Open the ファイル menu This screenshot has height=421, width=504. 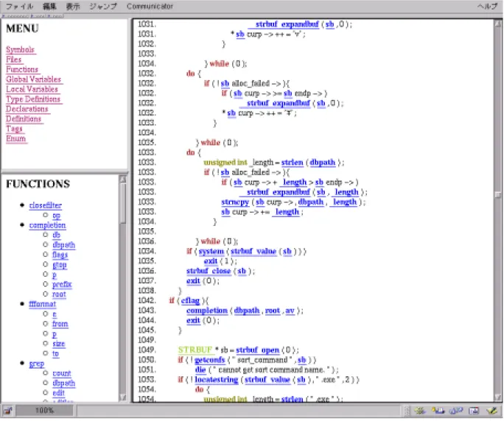(20, 7)
